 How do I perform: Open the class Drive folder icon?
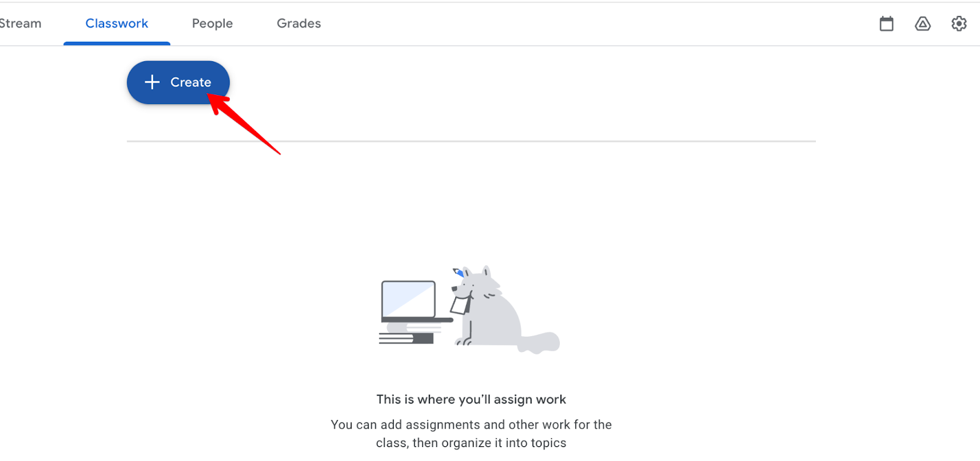click(922, 24)
